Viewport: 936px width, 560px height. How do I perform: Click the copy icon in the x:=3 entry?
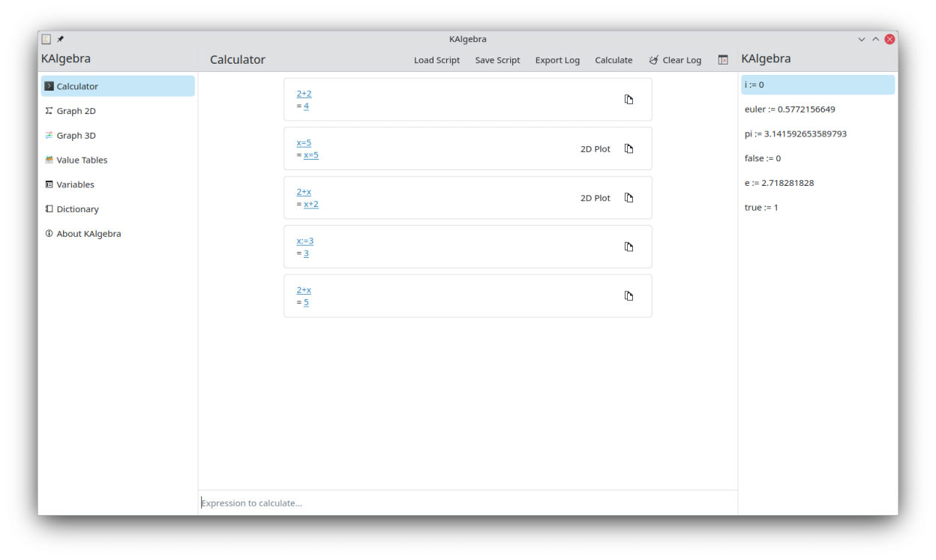coord(628,247)
